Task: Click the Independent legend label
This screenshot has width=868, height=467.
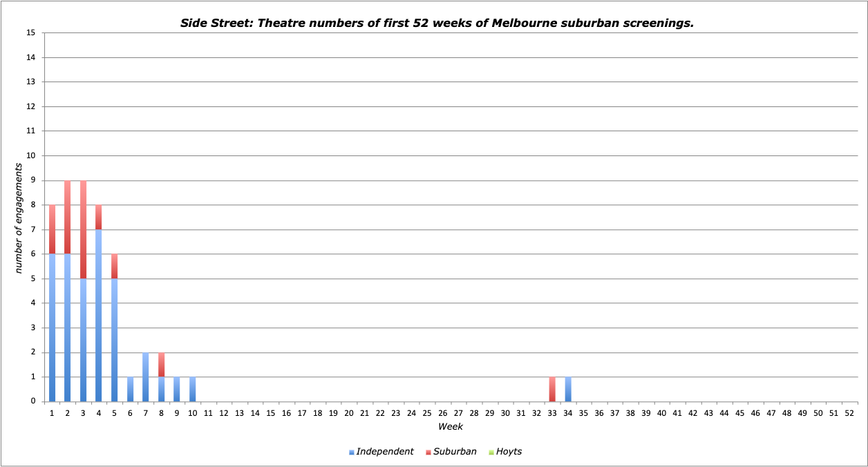Action: (385, 452)
